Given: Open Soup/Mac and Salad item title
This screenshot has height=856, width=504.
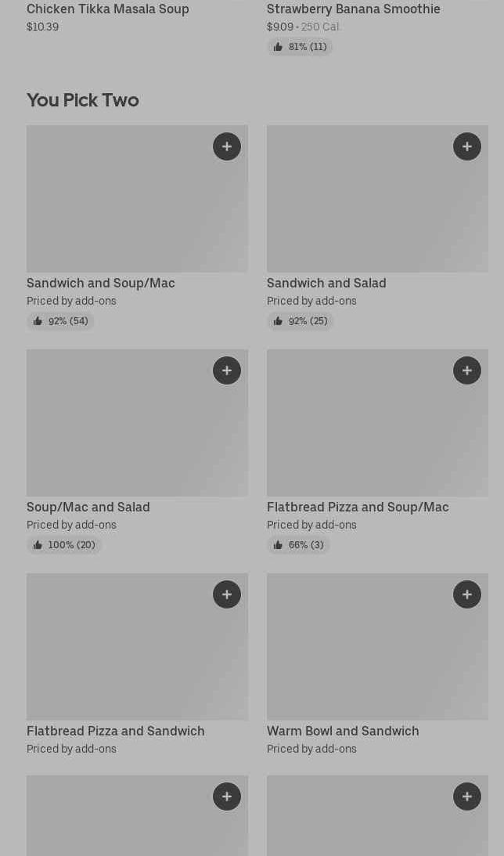Looking at the screenshot, I should pyautogui.click(x=88, y=507).
